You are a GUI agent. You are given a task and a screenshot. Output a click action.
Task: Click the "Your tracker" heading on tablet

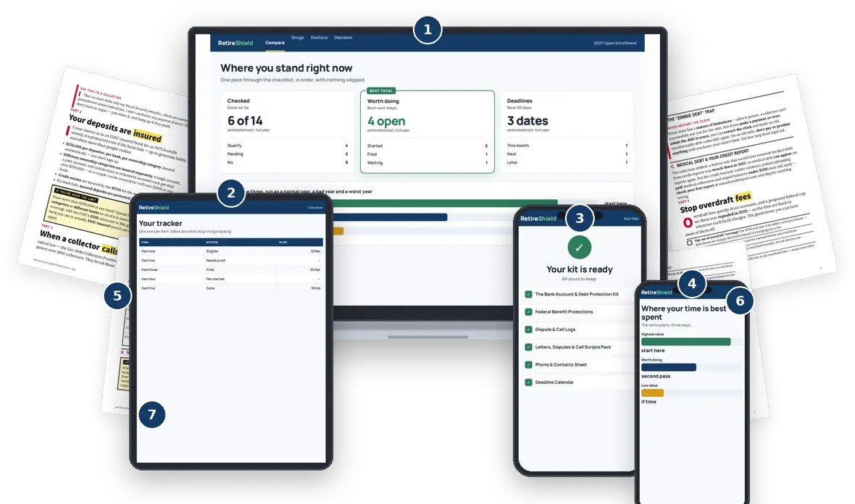click(x=160, y=223)
